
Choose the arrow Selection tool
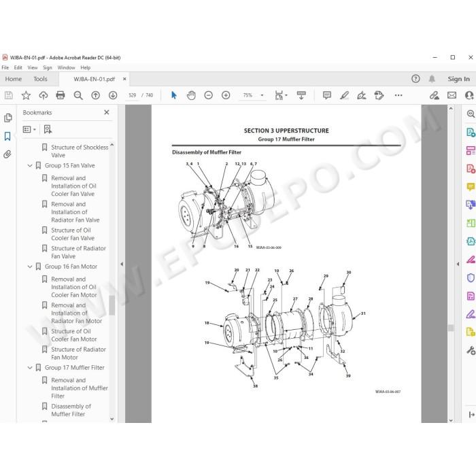pos(173,95)
